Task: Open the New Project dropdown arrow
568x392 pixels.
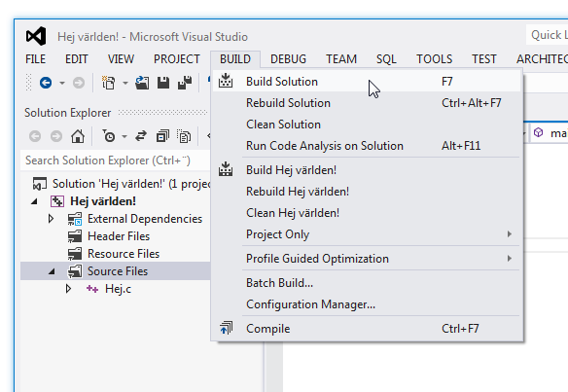Action: click(x=125, y=83)
